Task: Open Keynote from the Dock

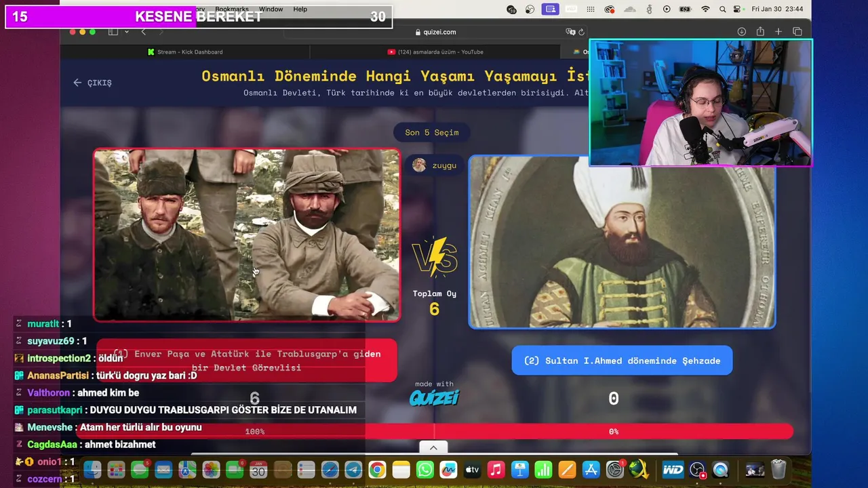Action: tap(519, 470)
